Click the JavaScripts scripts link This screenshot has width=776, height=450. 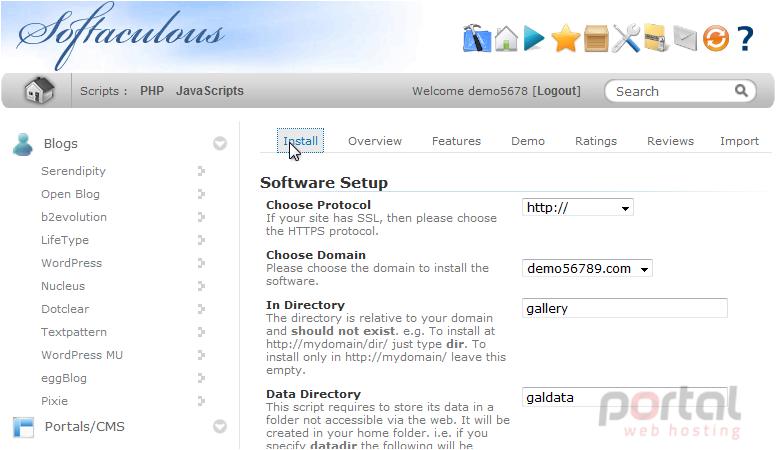[210, 91]
